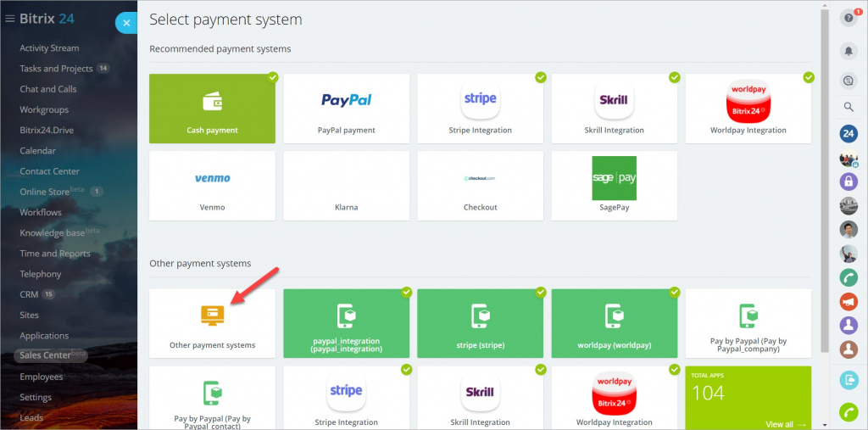
Task: Open Leads in the sidebar
Action: coord(31,418)
